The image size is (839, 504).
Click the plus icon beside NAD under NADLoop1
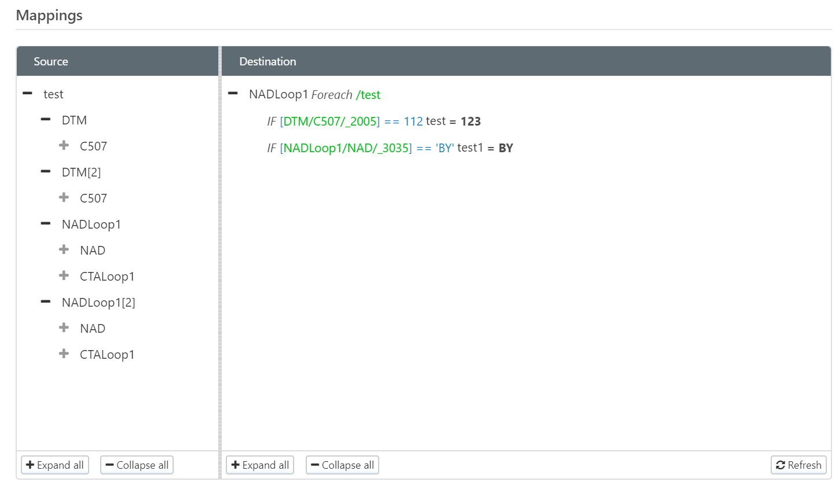pyautogui.click(x=64, y=249)
